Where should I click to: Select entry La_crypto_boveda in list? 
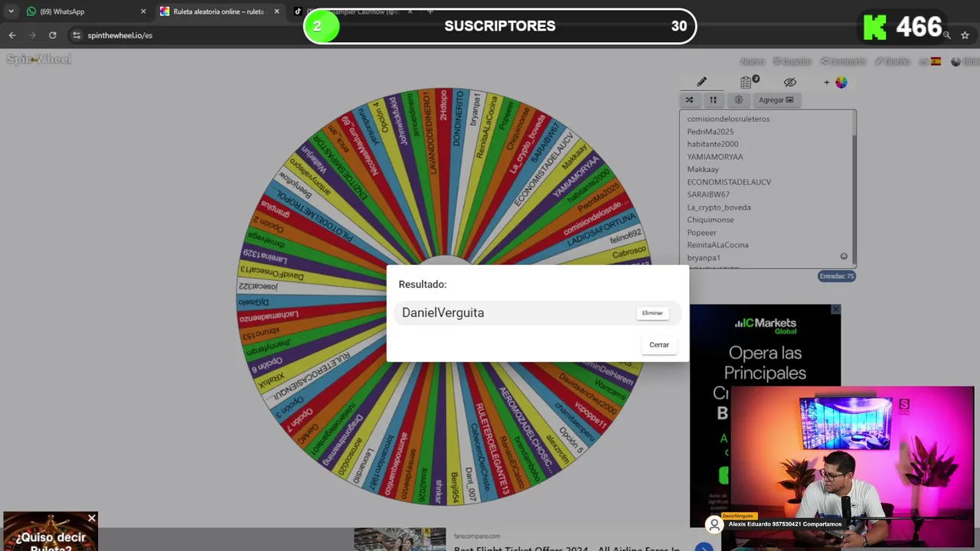(x=718, y=207)
